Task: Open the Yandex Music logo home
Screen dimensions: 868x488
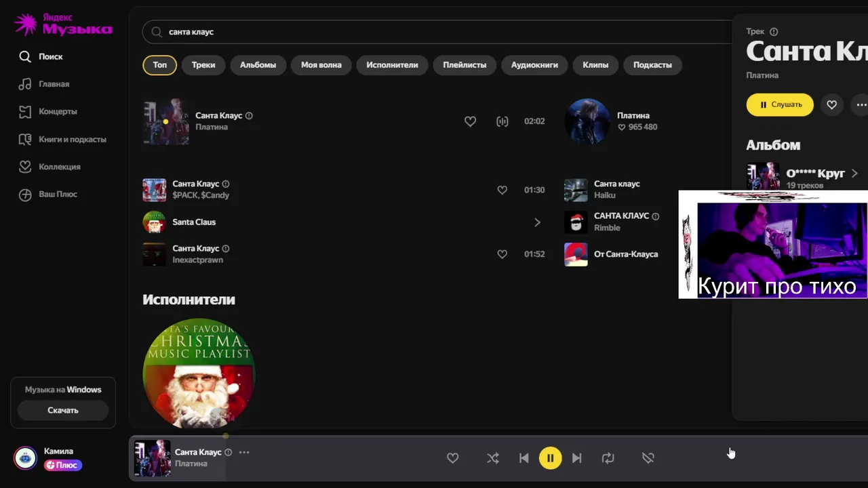Action: pos(63,24)
